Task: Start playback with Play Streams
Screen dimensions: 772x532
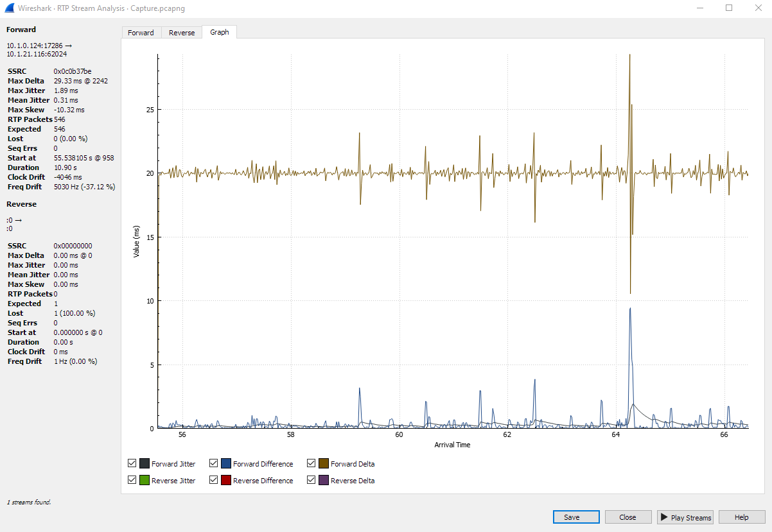Action: [685, 517]
